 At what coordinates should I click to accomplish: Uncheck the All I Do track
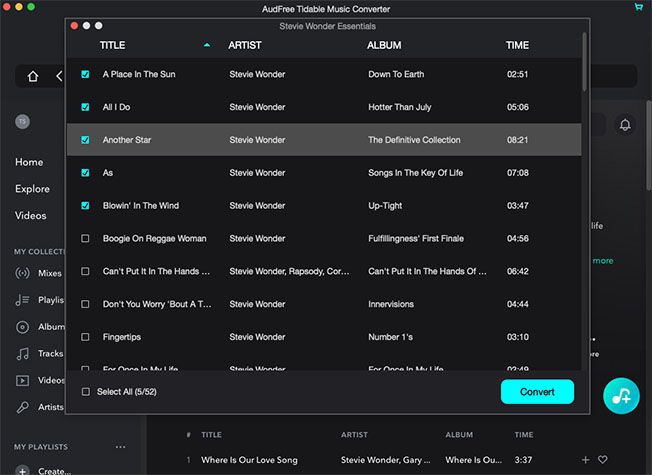pyautogui.click(x=85, y=107)
